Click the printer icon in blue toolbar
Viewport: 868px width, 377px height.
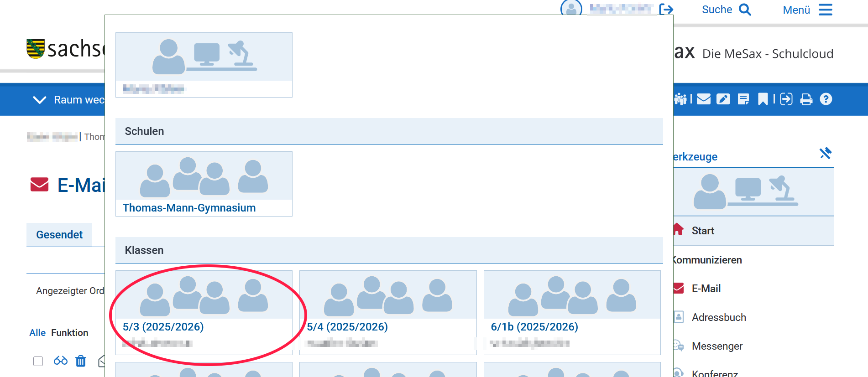806,99
